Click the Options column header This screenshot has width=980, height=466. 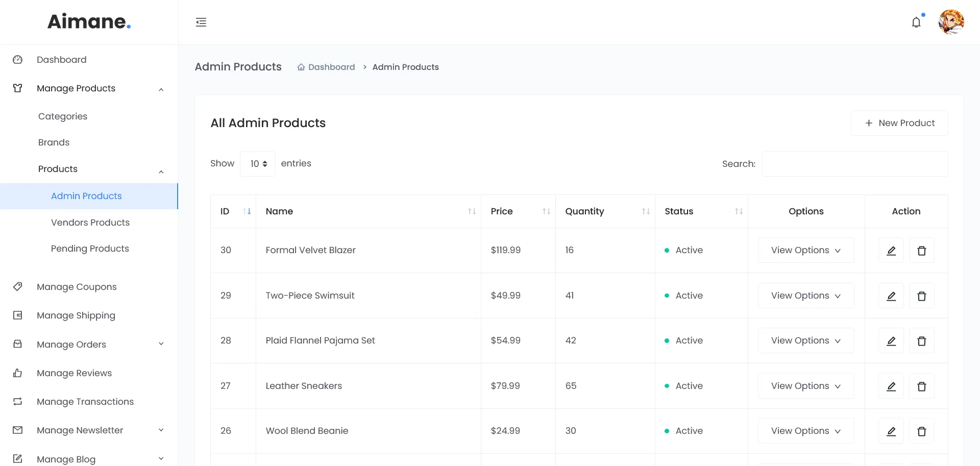pyautogui.click(x=806, y=211)
